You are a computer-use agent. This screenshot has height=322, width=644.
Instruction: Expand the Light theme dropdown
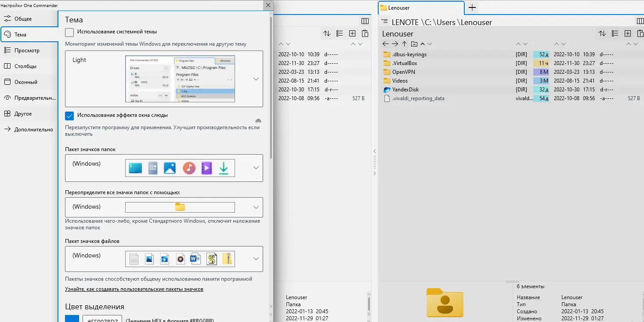click(x=164, y=79)
